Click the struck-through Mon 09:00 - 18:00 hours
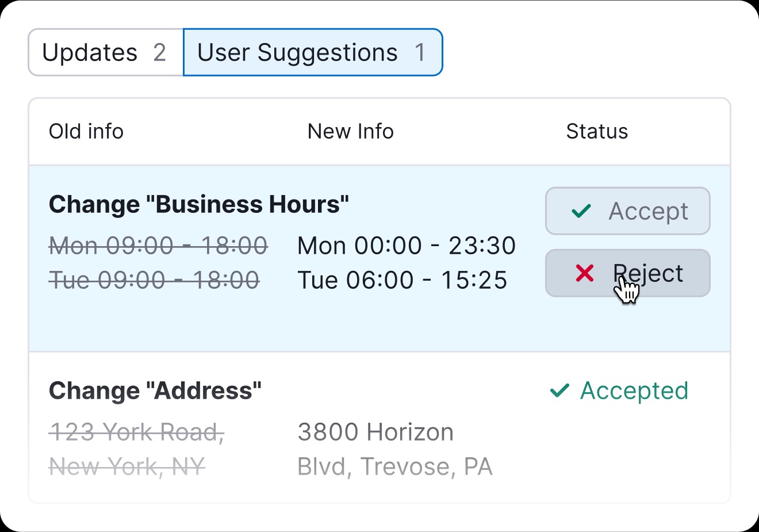Viewport: 759px width, 532px height. pos(158,246)
